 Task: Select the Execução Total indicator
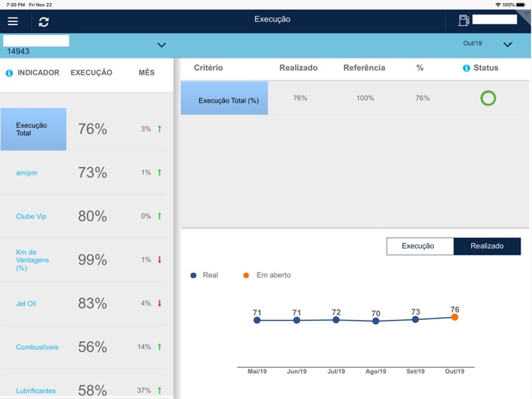33,129
